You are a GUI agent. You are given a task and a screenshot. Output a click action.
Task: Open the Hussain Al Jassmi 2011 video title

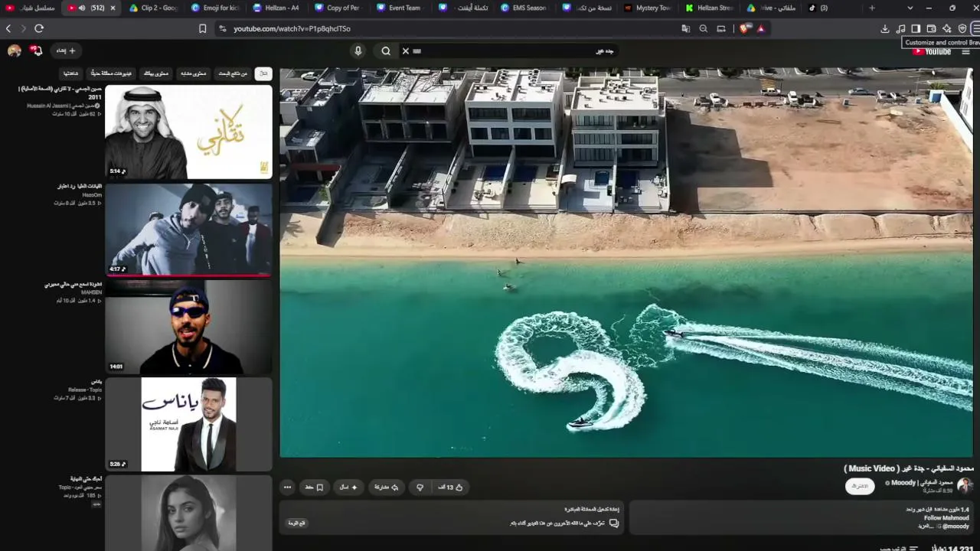60,93
